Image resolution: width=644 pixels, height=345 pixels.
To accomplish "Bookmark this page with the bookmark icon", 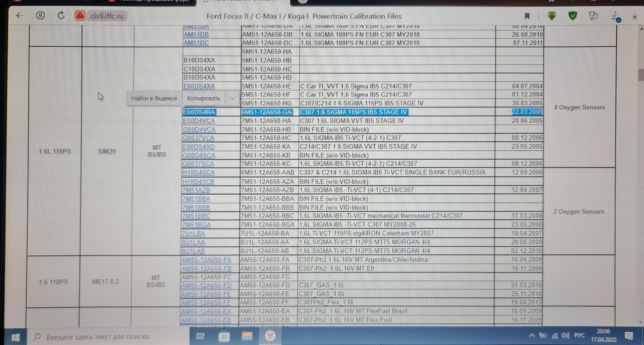I will click(527, 16).
